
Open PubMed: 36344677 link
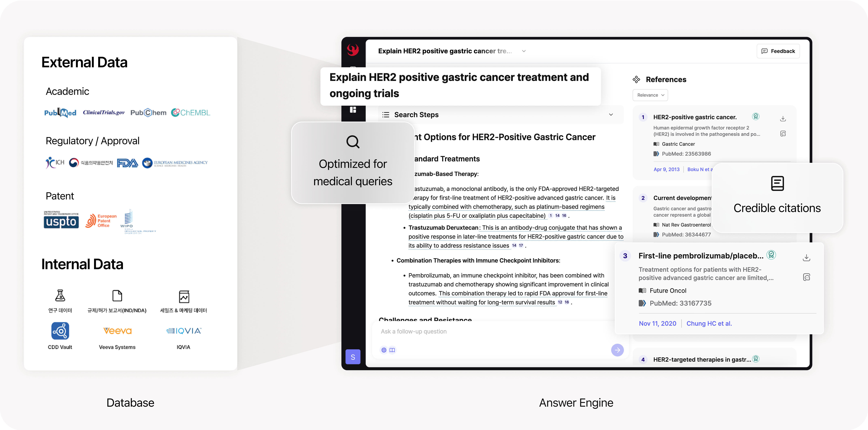point(686,235)
